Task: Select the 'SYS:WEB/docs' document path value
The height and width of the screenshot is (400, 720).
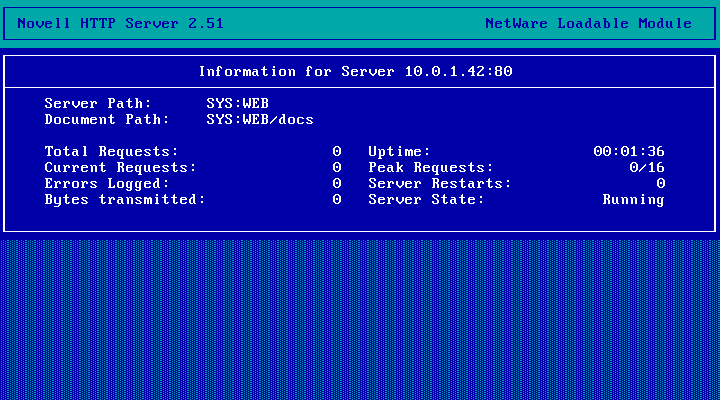Action: (260, 120)
